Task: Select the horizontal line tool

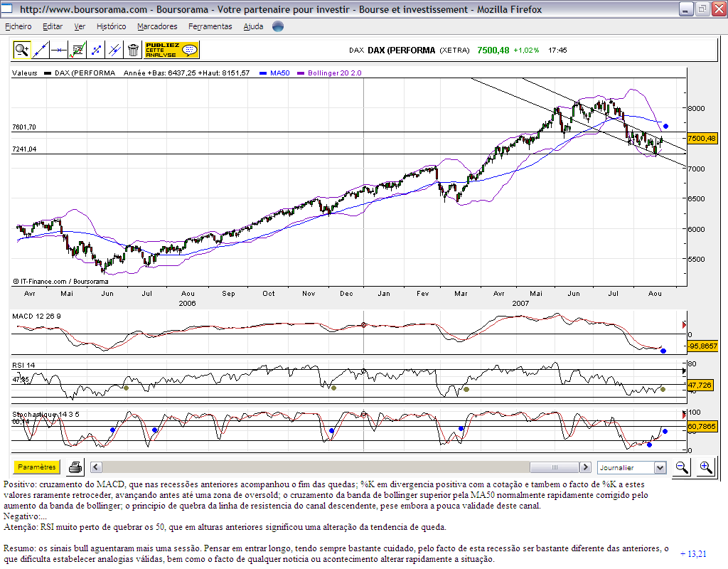Action: (x=59, y=50)
